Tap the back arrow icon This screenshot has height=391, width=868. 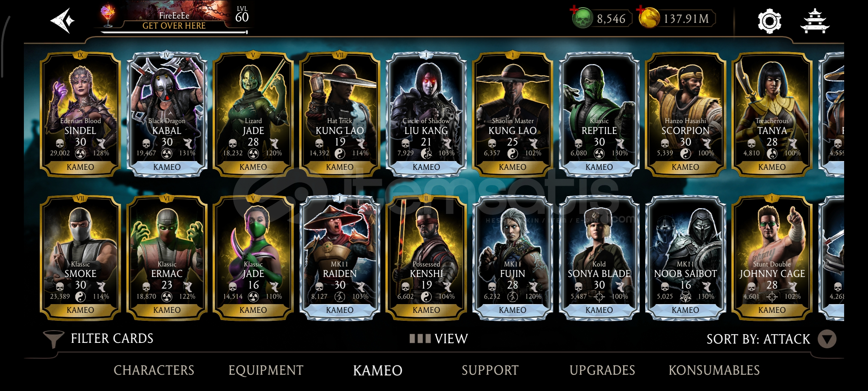pyautogui.click(x=63, y=21)
